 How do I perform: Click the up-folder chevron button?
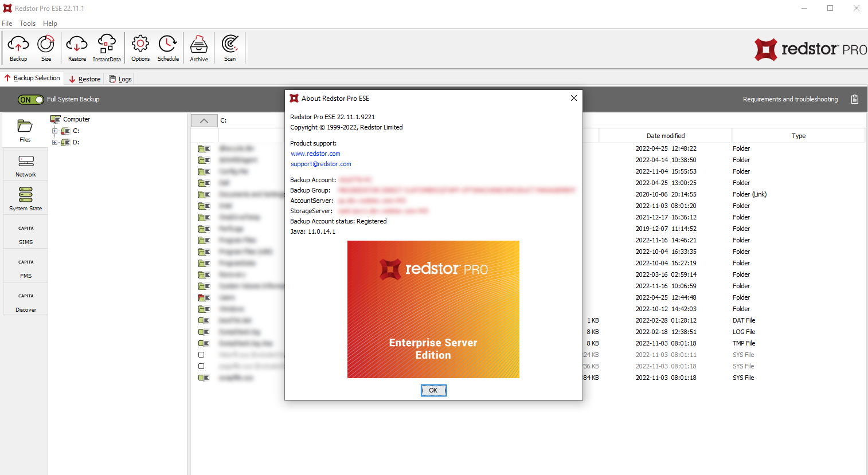click(204, 120)
